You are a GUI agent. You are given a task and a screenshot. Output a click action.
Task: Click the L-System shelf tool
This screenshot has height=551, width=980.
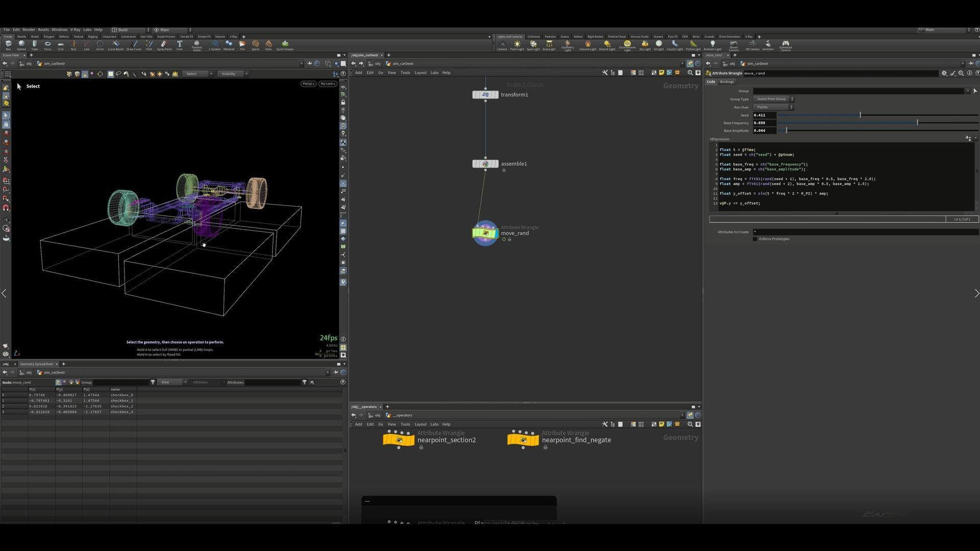tap(215, 45)
